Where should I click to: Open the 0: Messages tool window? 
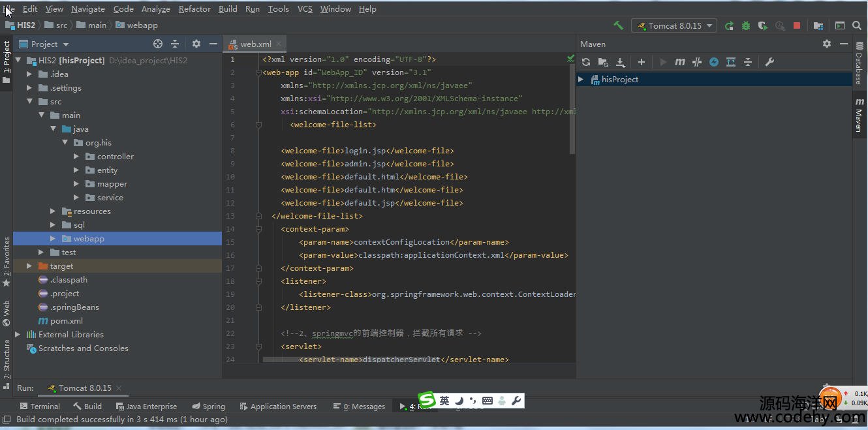point(360,406)
